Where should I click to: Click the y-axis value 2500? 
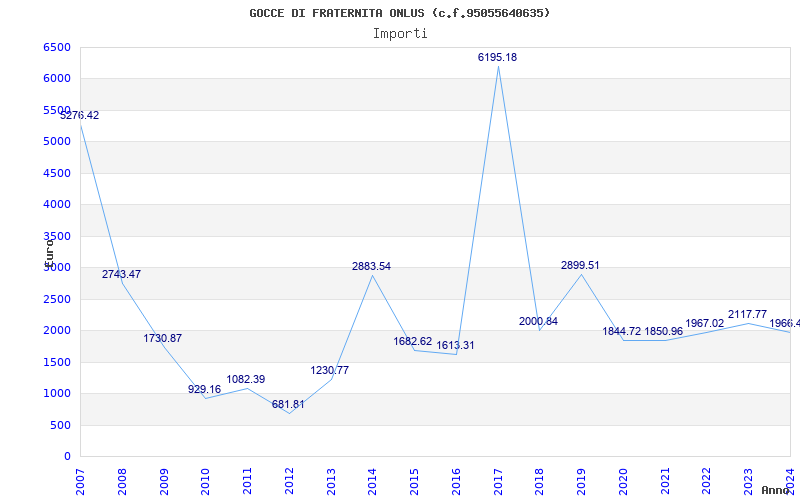(x=57, y=299)
